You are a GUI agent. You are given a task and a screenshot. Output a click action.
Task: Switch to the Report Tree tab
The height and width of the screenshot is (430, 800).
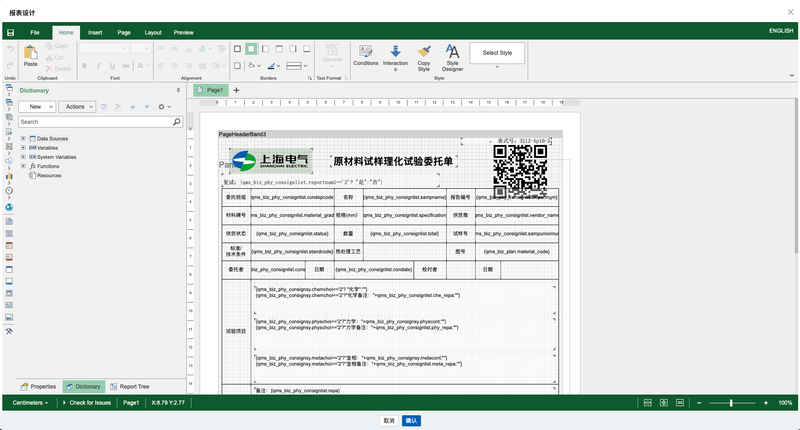click(x=129, y=386)
